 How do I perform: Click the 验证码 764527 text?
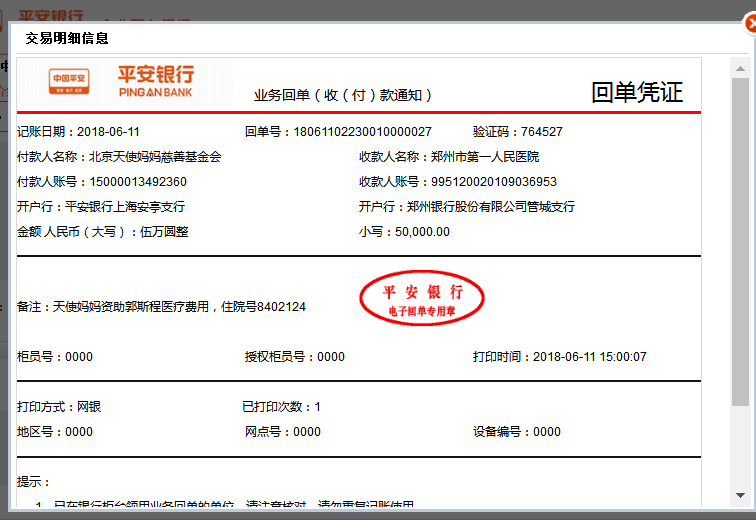point(517,132)
